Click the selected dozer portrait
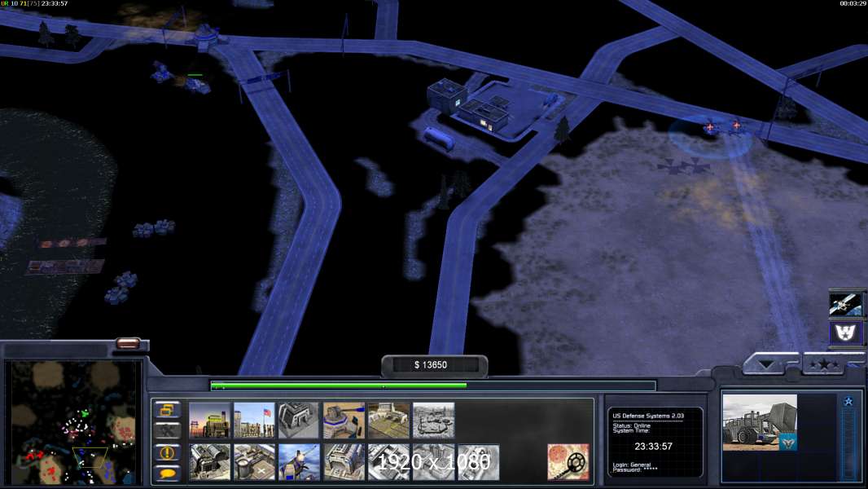868x489 pixels. click(x=760, y=422)
